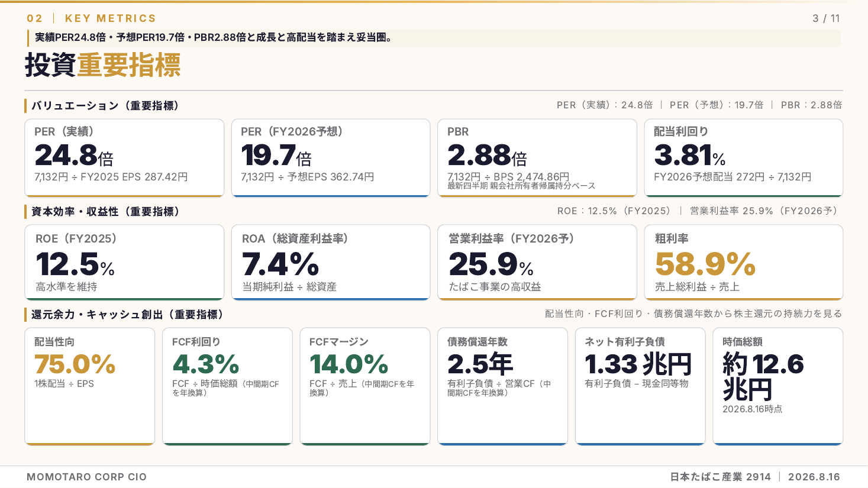Click the '営業利益率(FY2026予)' card label

511,238
